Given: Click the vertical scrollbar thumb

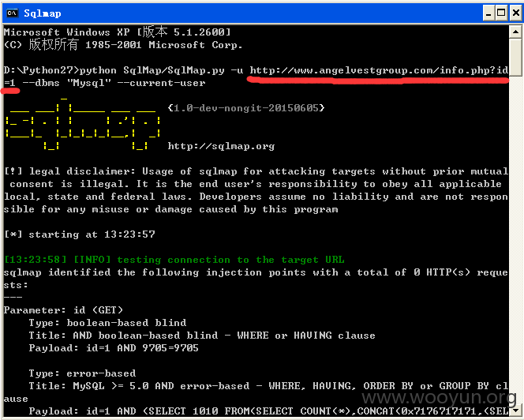Looking at the screenshot, I should (x=515, y=58).
